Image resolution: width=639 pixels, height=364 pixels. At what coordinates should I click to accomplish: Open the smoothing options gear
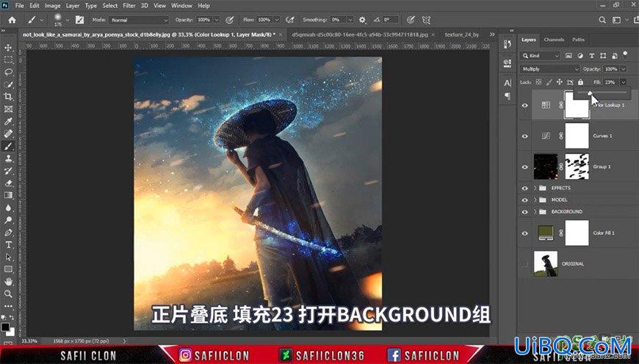coord(362,20)
